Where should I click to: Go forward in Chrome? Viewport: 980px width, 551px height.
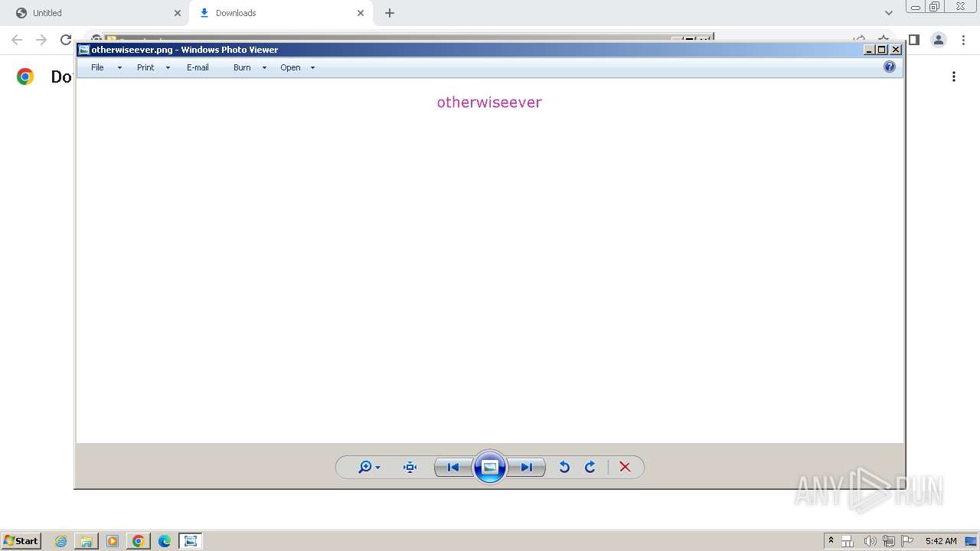point(41,40)
